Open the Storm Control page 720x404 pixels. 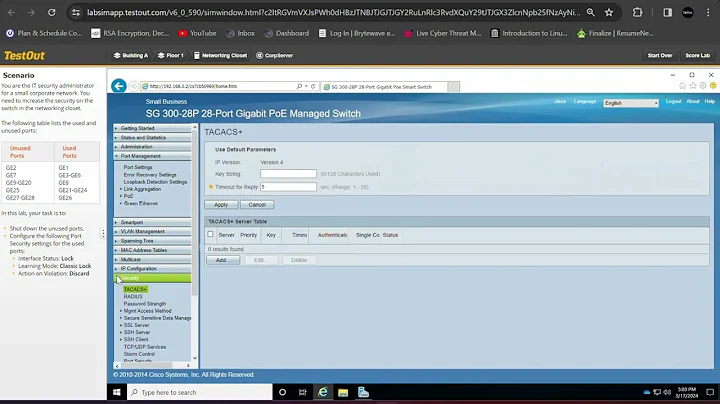[x=139, y=354]
